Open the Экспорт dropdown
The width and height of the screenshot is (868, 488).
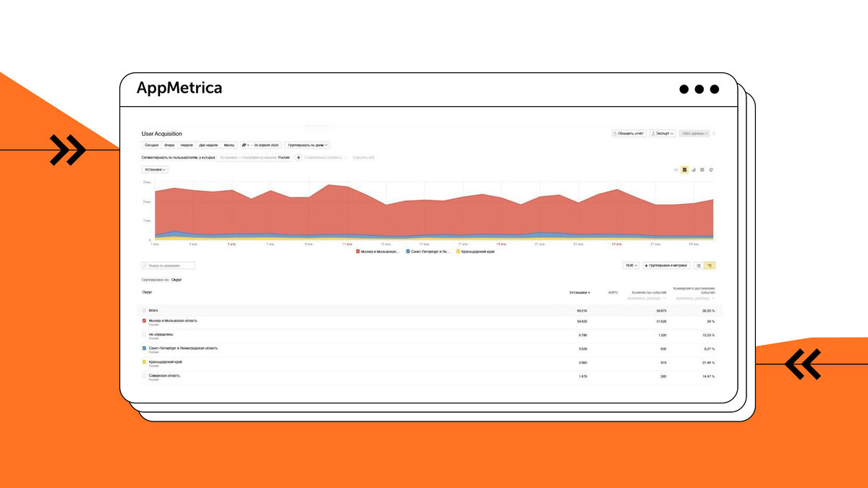click(x=663, y=134)
